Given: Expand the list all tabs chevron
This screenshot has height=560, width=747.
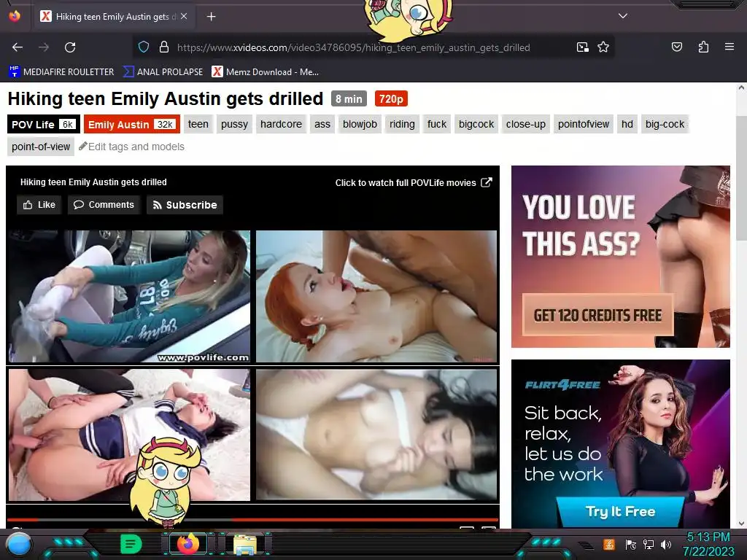Looking at the screenshot, I should pyautogui.click(x=623, y=16).
